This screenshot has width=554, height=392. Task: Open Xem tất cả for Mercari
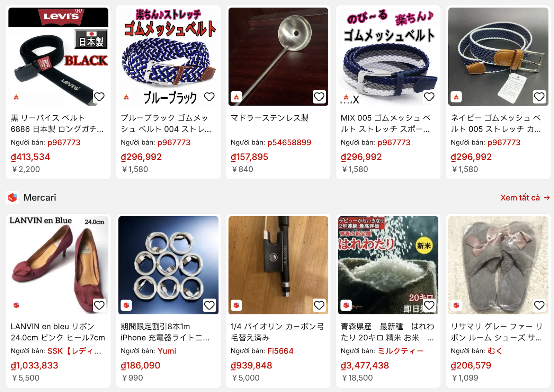coord(525,198)
